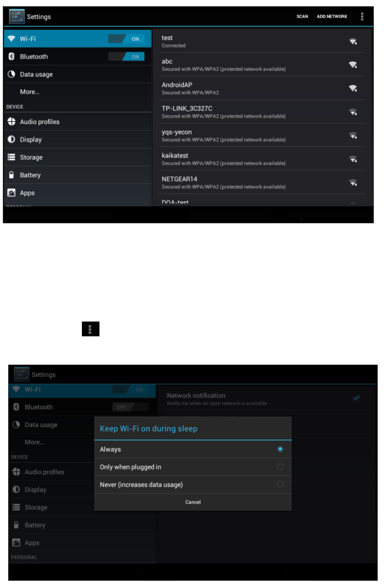
Task: Click the Data usage icon in first sidebar
Action: coord(12,74)
